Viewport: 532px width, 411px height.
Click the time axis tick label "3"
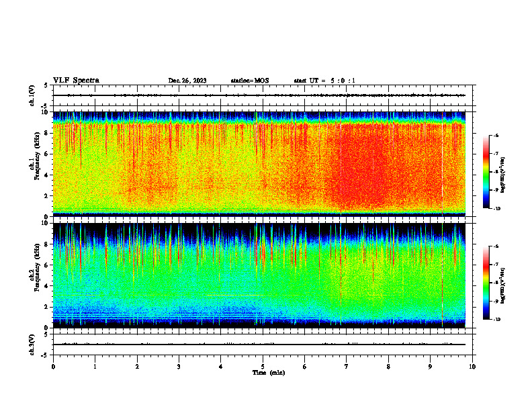pyautogui.click(x=179, y=367)
